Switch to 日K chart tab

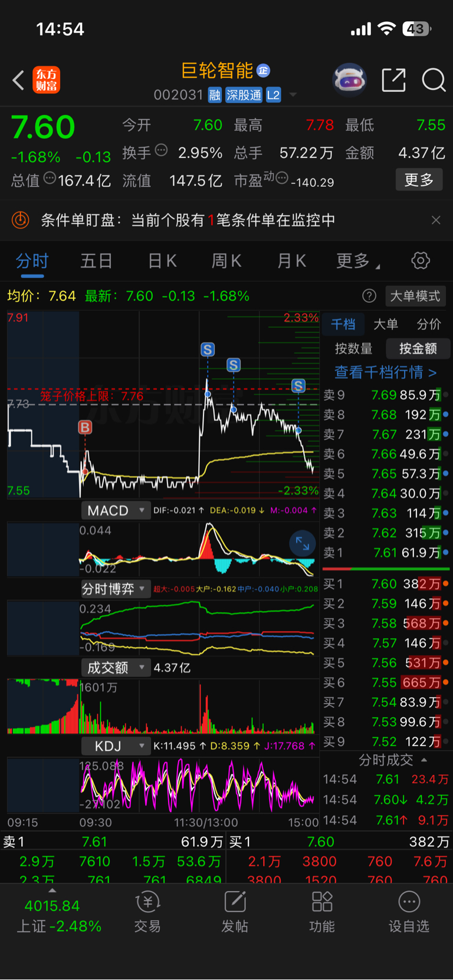point(162,260)
